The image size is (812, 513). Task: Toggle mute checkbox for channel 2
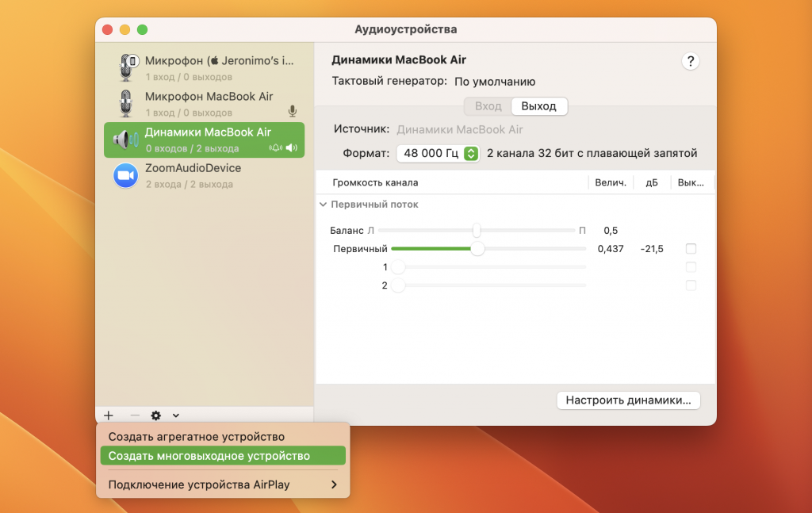(x=691, y=285)
